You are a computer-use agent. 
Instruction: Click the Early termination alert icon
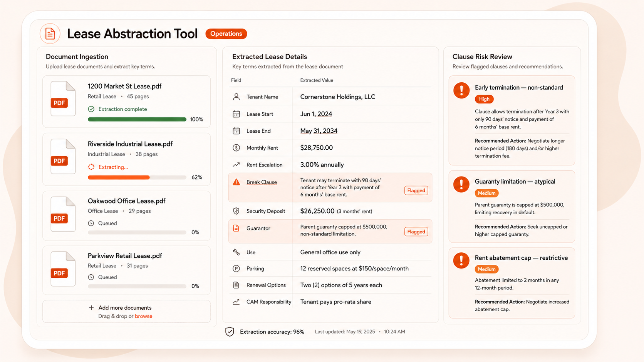pyautogui.click(x=461, y=90)
